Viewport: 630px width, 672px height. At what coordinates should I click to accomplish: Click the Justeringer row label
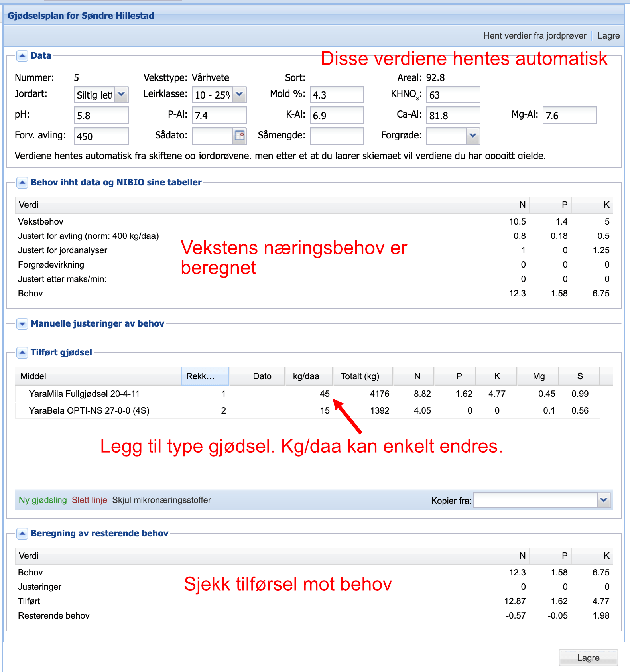click(x=40, y=587)
